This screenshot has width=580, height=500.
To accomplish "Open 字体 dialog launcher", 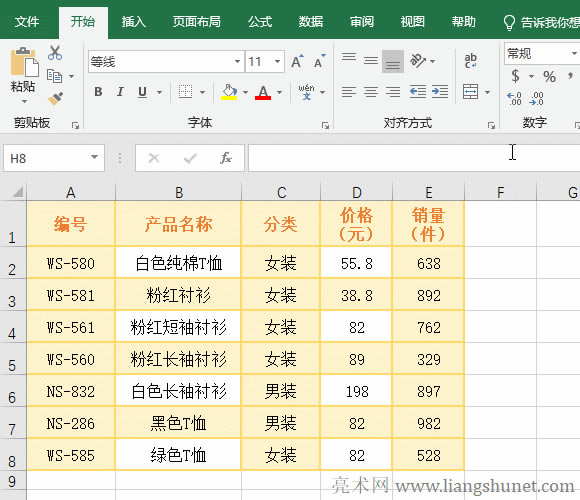I will 325,126.
